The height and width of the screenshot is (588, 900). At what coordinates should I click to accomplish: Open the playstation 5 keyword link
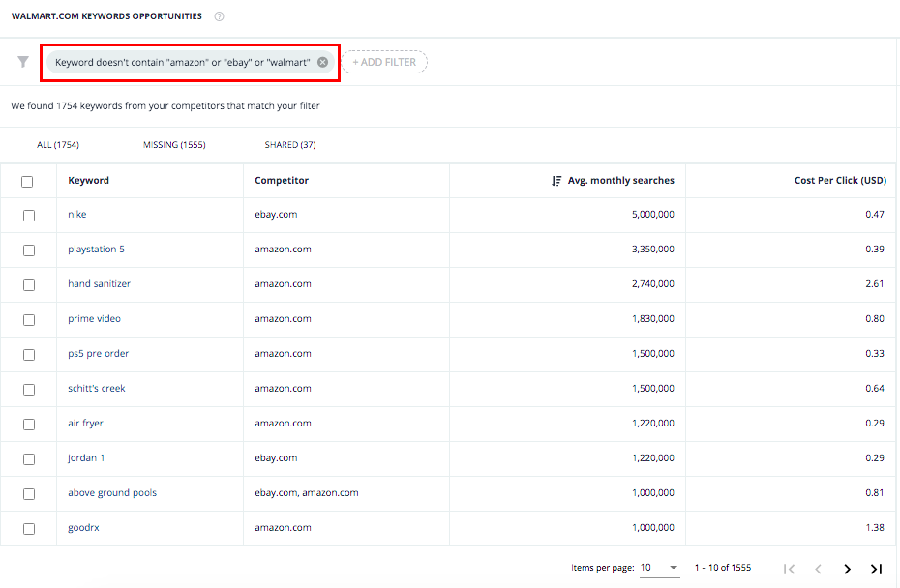(x=96, y=249)
